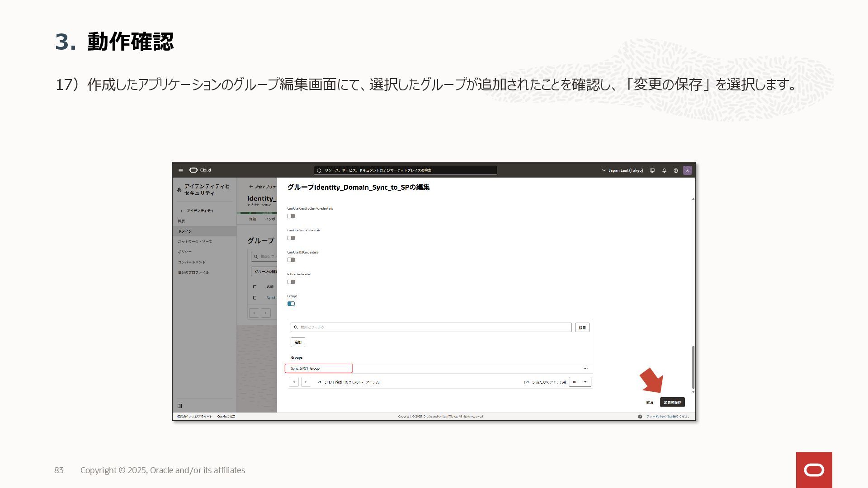Open the Cookie settings link in the footer
This screenshot has height=488, width=868.
click(x=226, y=417)
